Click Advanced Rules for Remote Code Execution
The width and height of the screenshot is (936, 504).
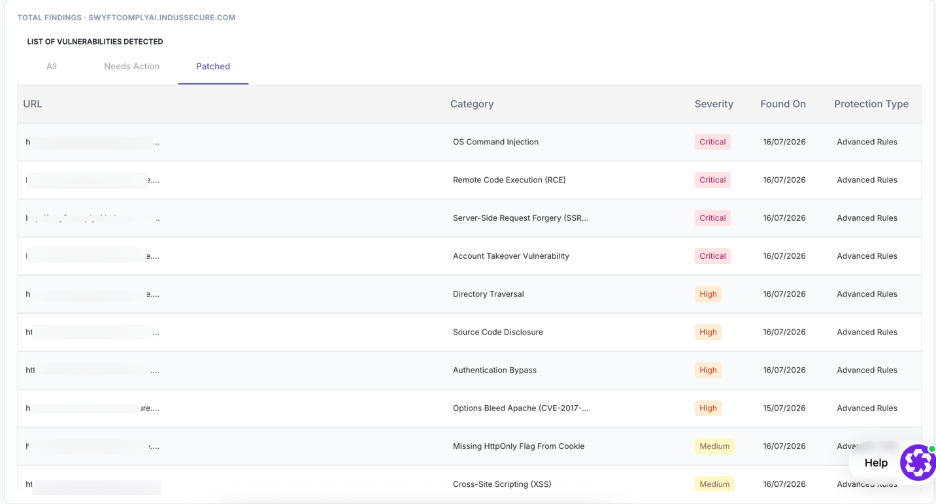click(867, 180)
